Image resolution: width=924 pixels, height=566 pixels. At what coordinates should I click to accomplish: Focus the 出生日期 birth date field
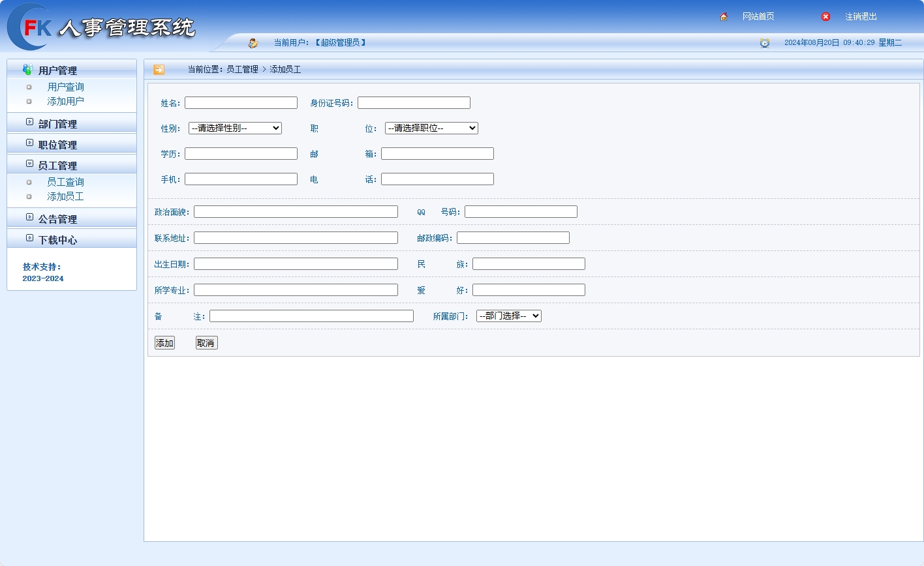296,264
